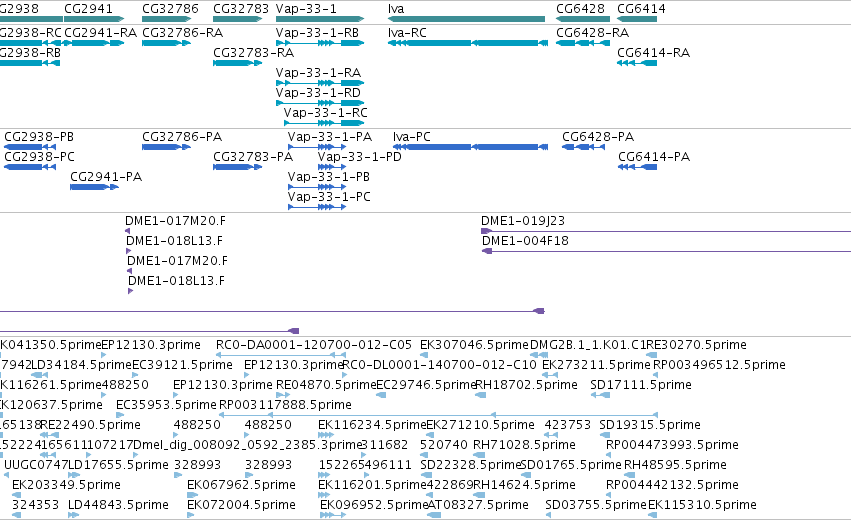Select EST RH18702.5prime

coord(526,385)
